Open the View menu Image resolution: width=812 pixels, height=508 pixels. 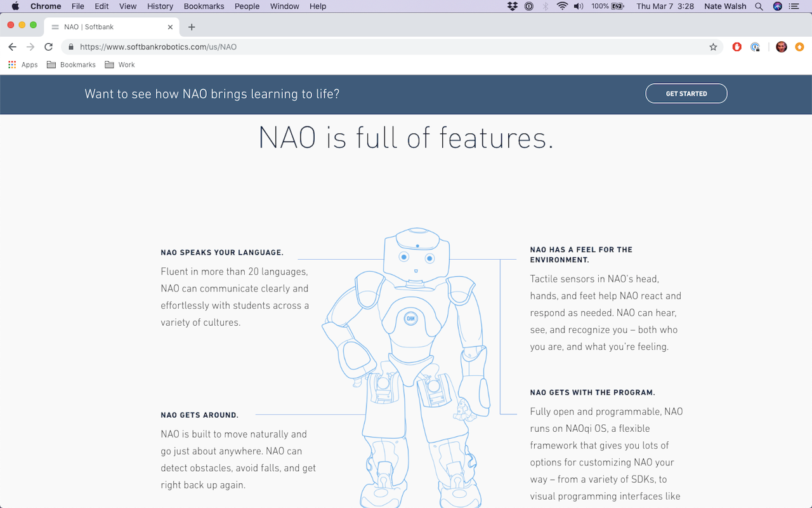128,6
